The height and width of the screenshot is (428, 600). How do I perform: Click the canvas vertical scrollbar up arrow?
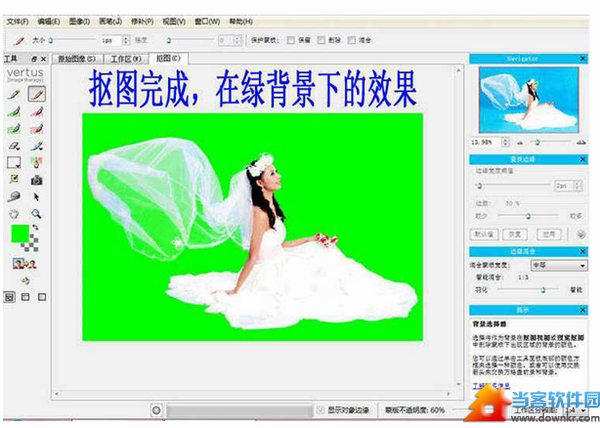[458, 71]
